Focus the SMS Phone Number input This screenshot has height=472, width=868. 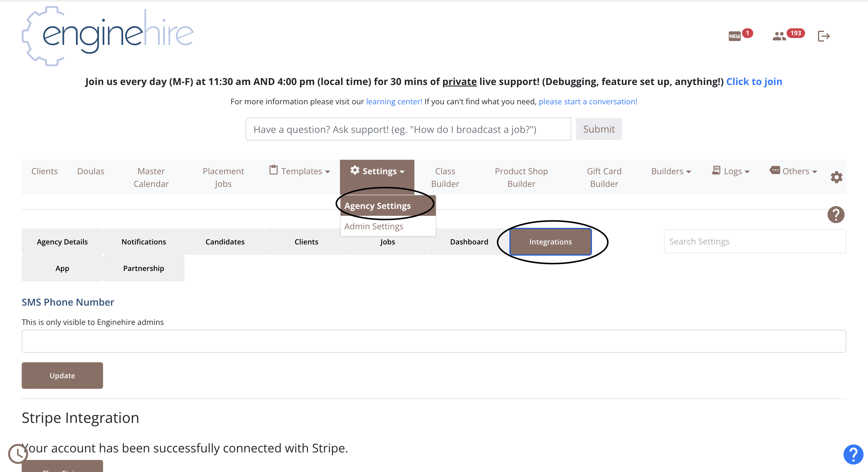[434, 341]
